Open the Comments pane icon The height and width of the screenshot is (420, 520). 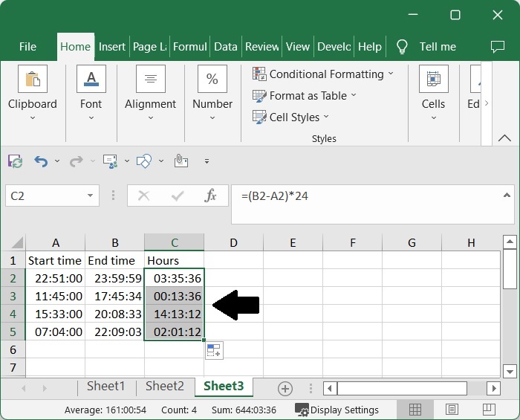[x=498, y=47]
